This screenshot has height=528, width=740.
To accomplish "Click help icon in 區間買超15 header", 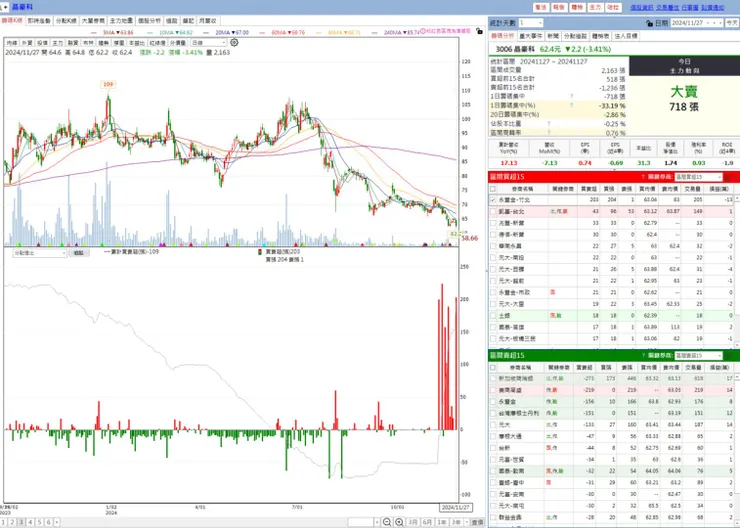I will pos(643,177).
